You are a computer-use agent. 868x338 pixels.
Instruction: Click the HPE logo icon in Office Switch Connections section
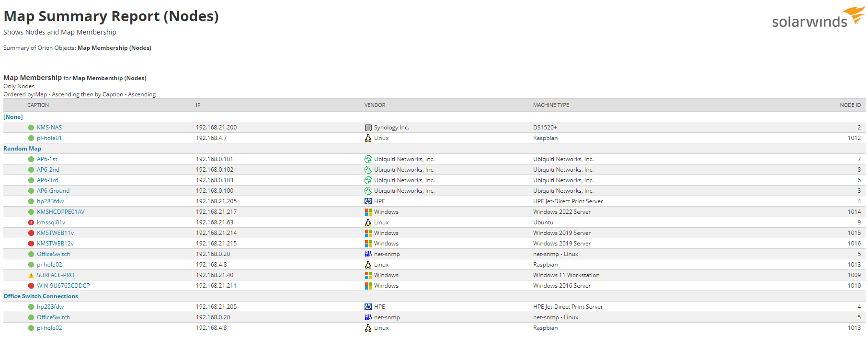point(368,307)
